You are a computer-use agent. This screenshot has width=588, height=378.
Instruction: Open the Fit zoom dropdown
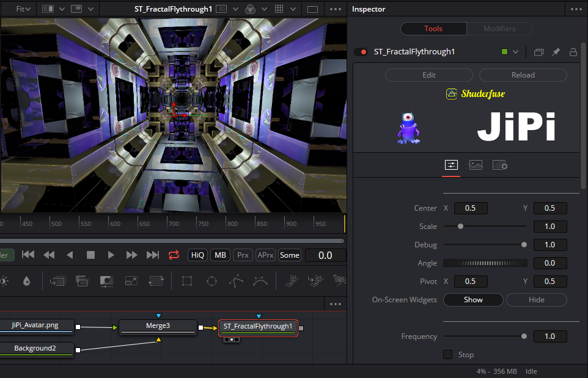(23, 9)
